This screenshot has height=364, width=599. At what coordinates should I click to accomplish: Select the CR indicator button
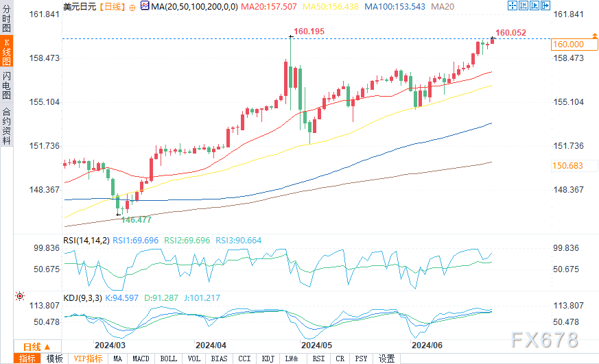coord(340,359)
